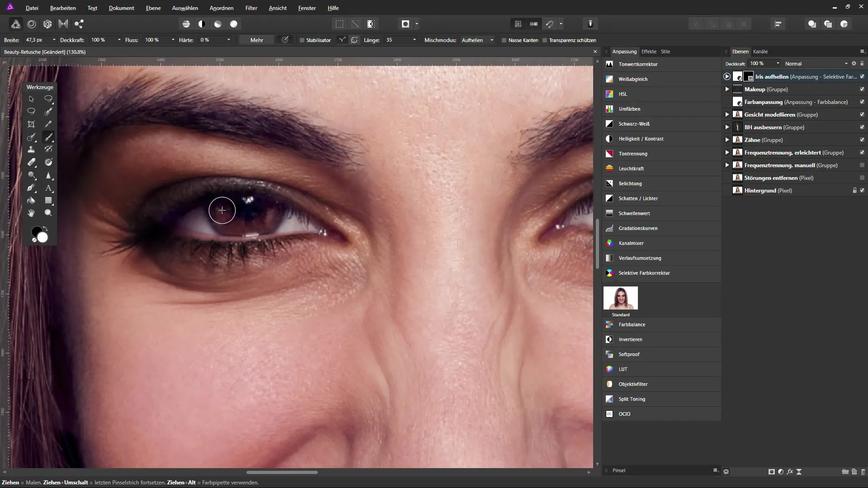Enable the Stabilisator checkbox

click(x=302, y=40)
